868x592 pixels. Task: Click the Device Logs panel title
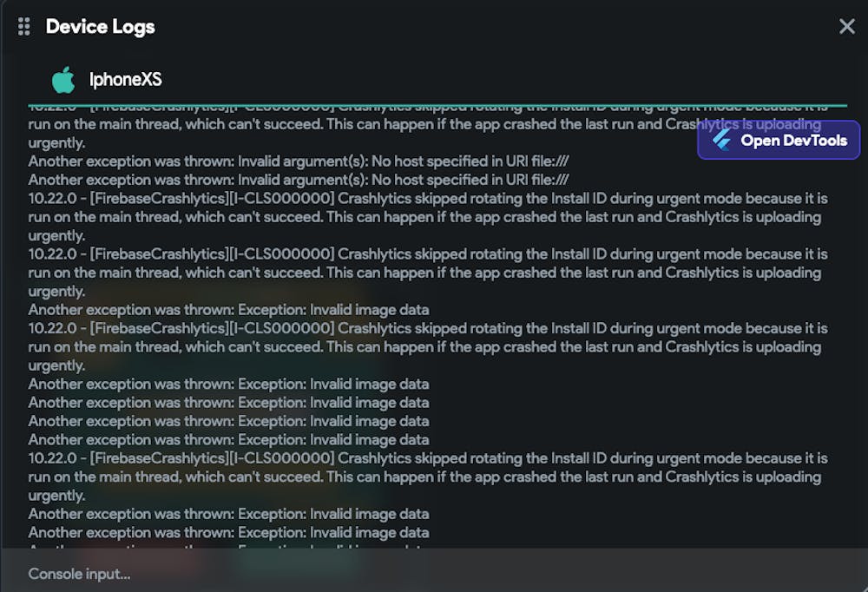click(x=100, y=26)
